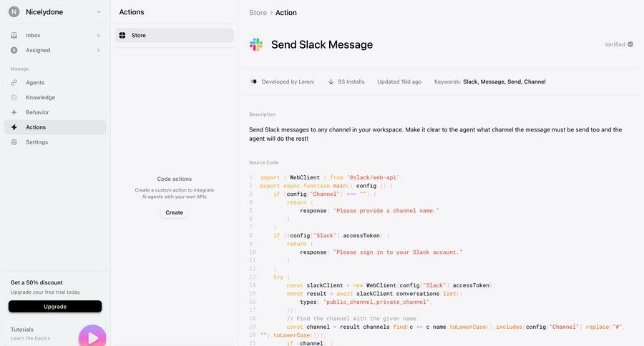
Task: Click the Knowledge icon
Action: (x=14, y=97)
